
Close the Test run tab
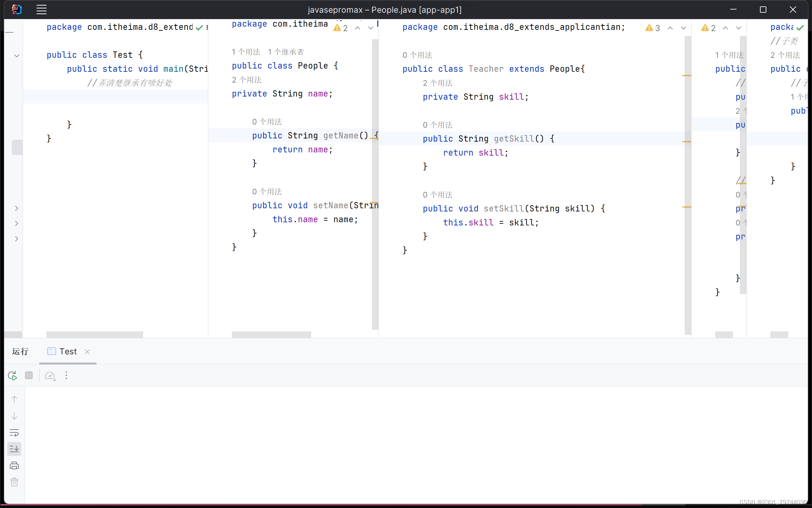click(x=87, y=352)
